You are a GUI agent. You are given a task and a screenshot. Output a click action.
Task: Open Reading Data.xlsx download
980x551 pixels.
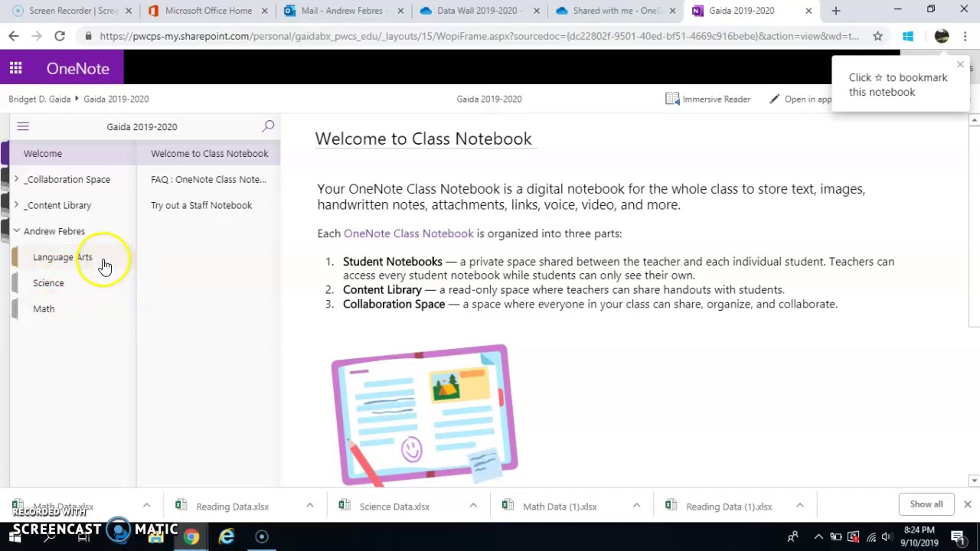(x=232, y=507)
